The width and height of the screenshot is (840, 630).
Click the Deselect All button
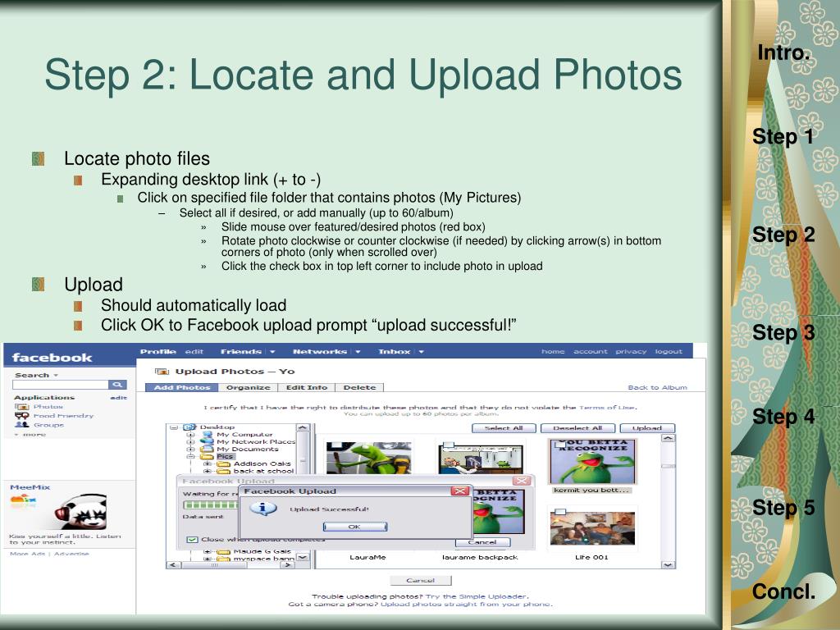pyautogui.click(x=577, y=428)
